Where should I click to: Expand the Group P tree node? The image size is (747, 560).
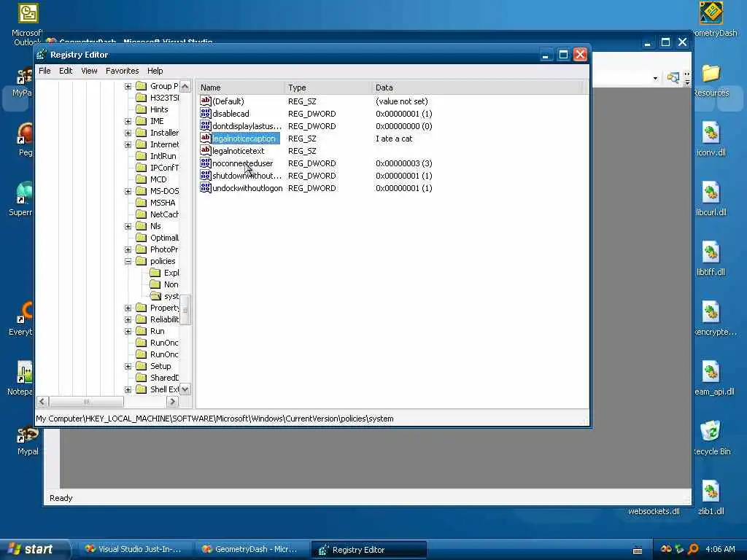click(x=128, y=86)
